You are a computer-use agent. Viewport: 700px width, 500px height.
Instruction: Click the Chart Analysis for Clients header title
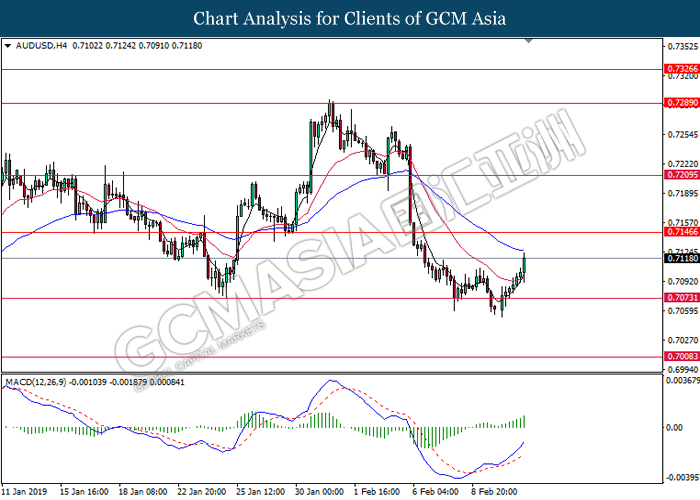pyautogui.click(x=350, y=19)
